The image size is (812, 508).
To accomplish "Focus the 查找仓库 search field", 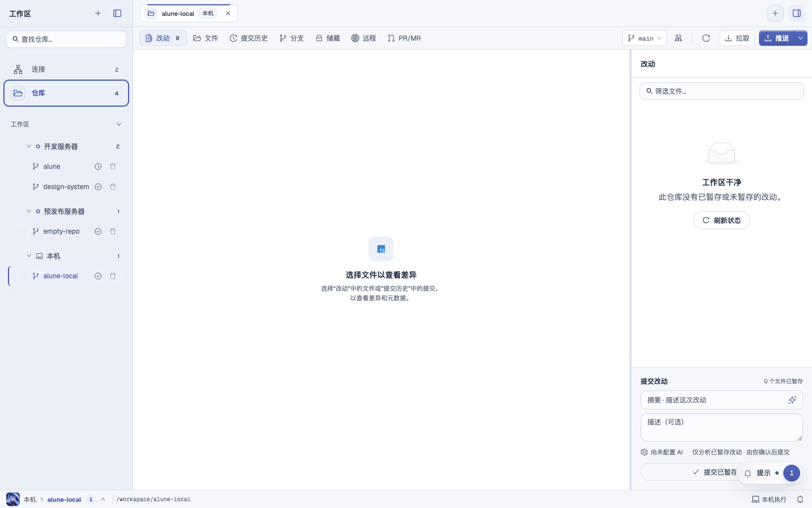I will point(66,39).
